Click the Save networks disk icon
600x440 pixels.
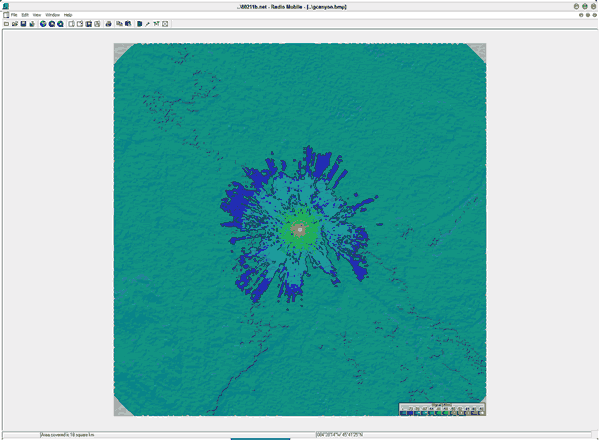(23, 23)
